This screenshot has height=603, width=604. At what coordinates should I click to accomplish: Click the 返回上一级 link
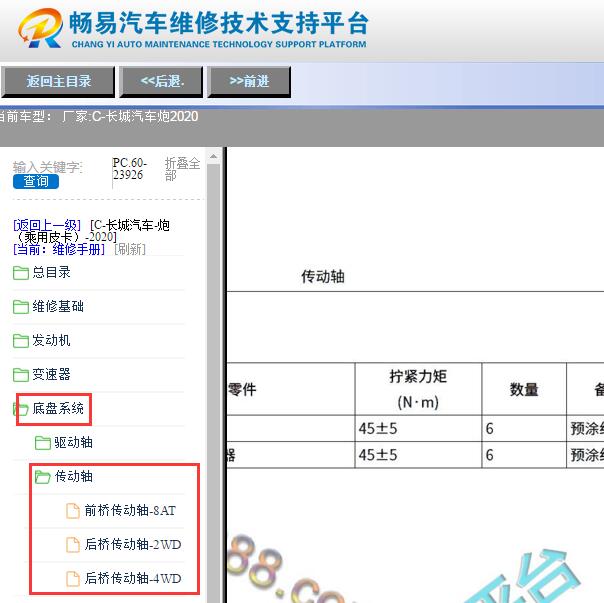click(x=47, y=225)
